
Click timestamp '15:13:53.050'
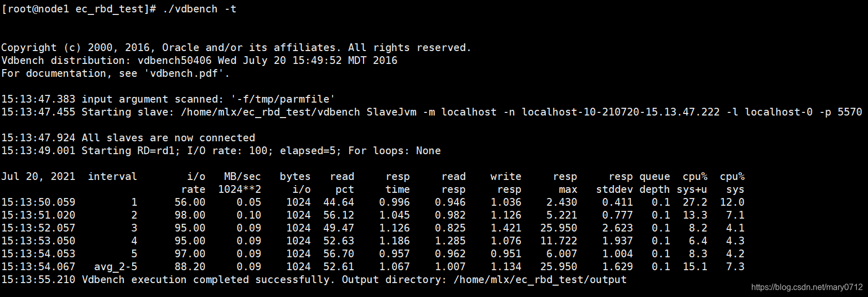click(38, 241)
